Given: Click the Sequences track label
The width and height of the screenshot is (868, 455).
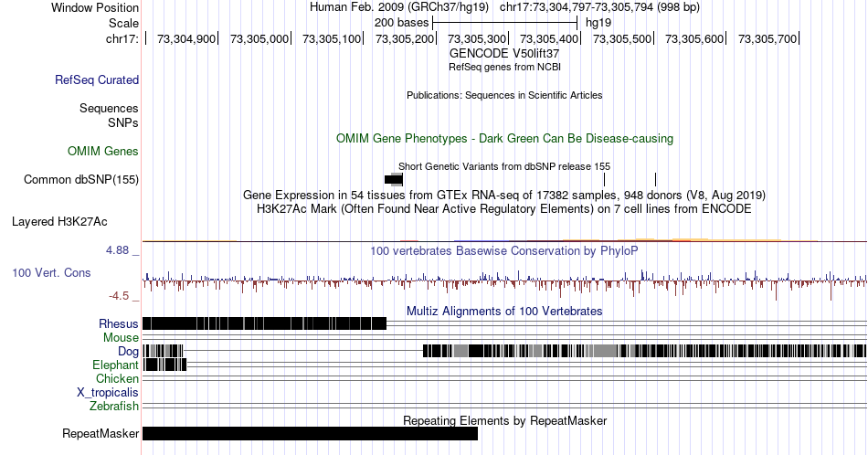Looking at the screenshot, I should [109, 108].
